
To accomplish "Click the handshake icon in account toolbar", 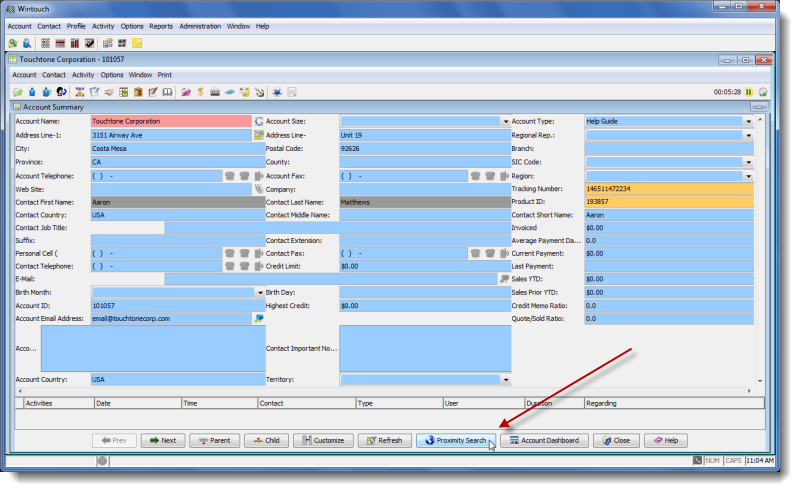I will coord(109,92).
